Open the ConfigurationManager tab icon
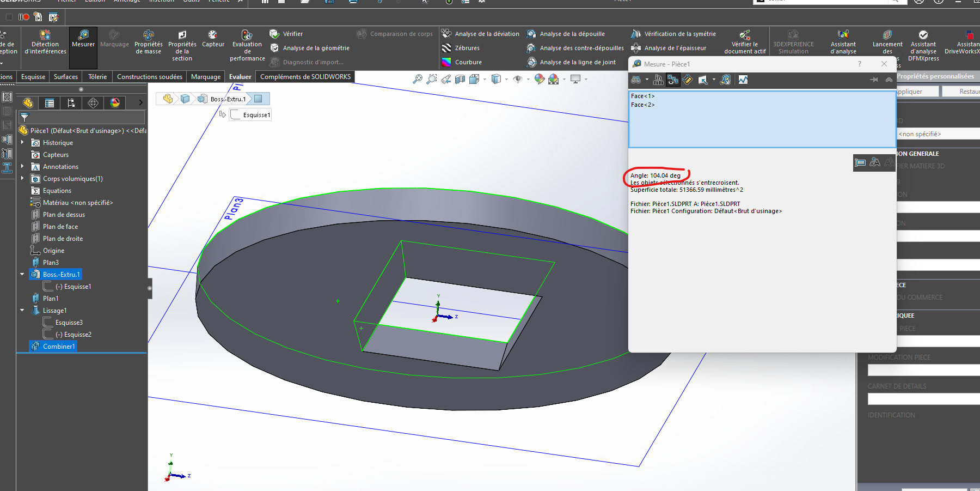The height and width of the screenshot is (491, 980). pos(71,103)
